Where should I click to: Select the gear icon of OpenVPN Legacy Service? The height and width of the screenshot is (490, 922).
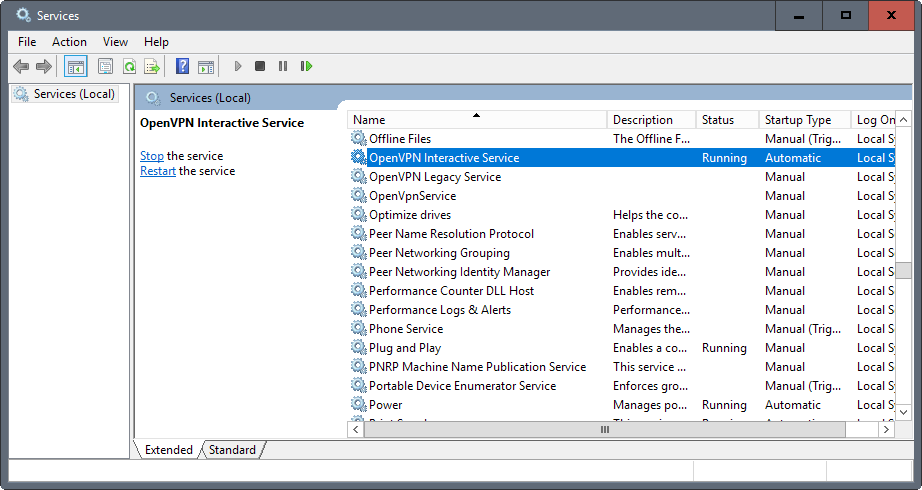click(359, 176)
